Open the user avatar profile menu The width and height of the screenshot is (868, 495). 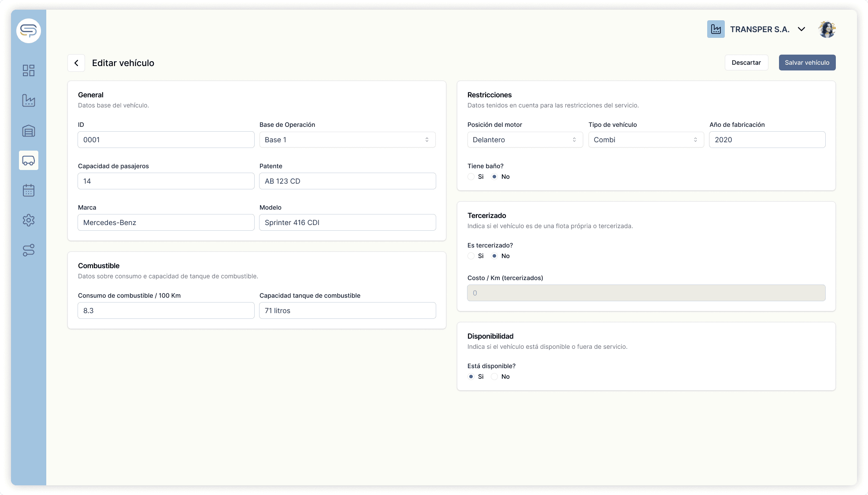pyautogui.click(x=827, y=30)
